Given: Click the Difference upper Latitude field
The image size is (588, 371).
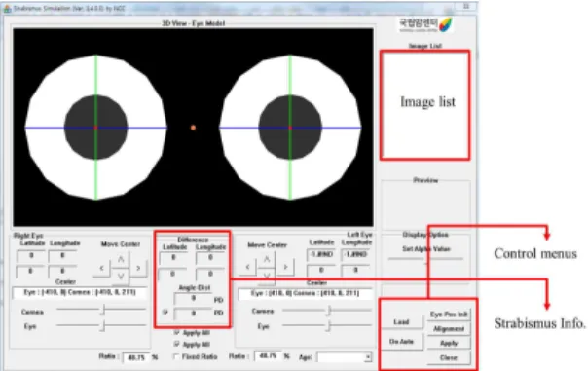Looking at the screenshot, I should click(173, 258).
